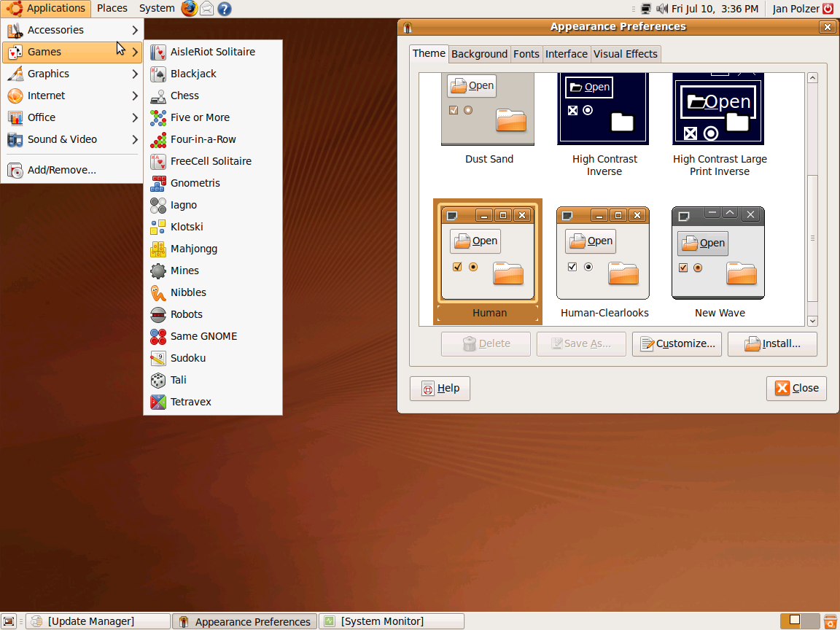Image resolution: width=840 pixels, height=630 pixels.
Task: Restore System Monitor from taskbar
Action: (x=391, y=621)
